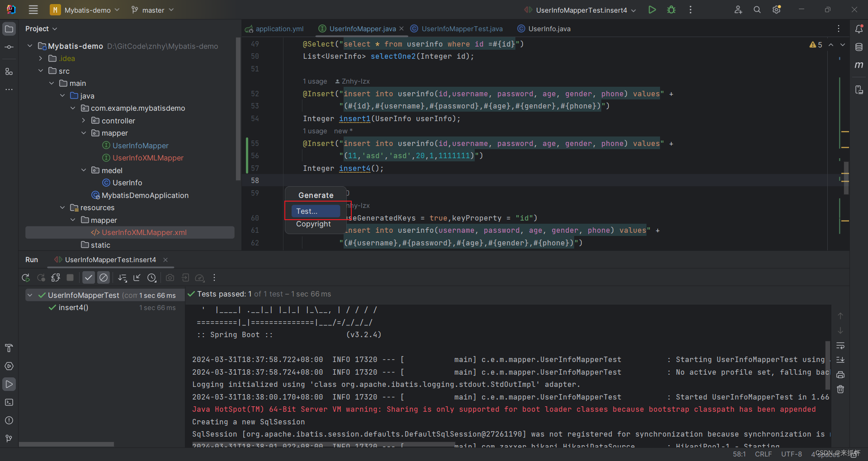Viewport: 868px width, 461px height.
Task: Open the Mybatis-demo project dropdown
Action: (85, 10)
